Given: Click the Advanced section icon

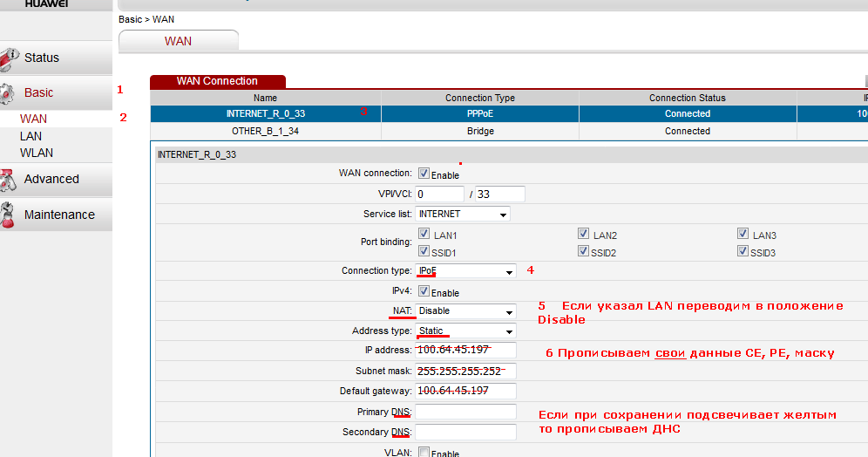Looking at the screenshot, I should click(9, 180).
